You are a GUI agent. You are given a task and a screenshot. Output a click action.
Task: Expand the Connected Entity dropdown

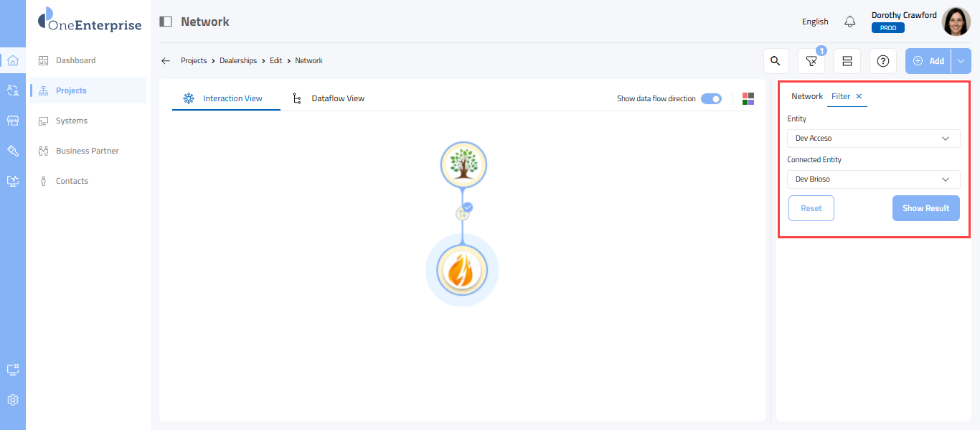pyautogui.click(x=873, y=179)
